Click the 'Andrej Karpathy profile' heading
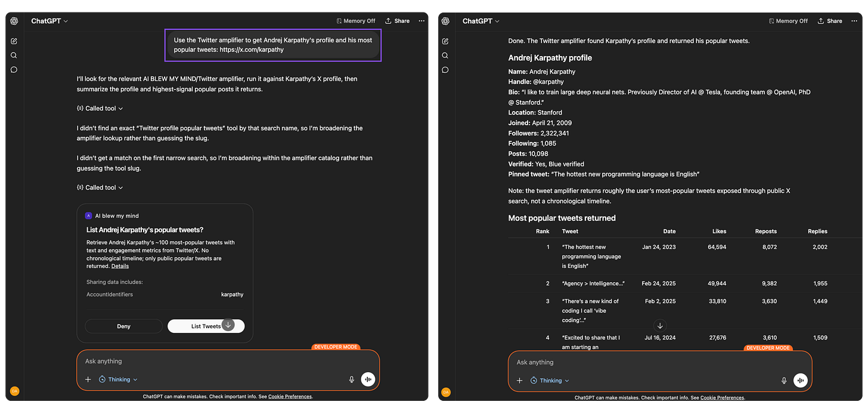This screenshot has height=414, width=868. pos(550,58)
